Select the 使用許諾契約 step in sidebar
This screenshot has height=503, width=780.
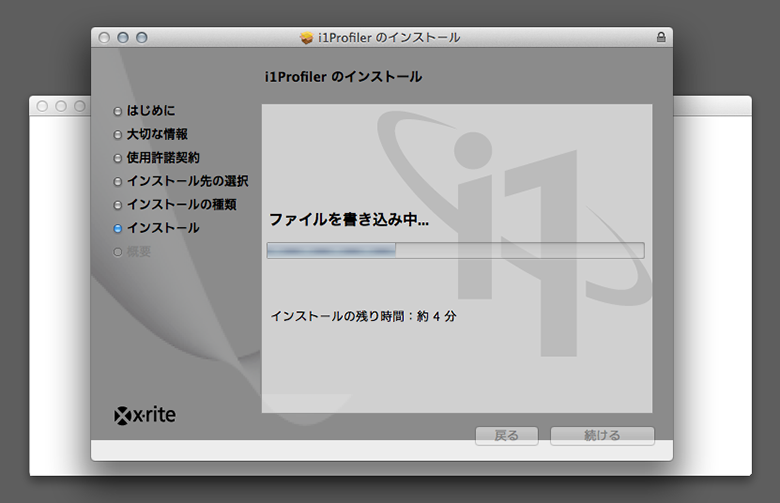pyautogui.click(x=163, y=158)
